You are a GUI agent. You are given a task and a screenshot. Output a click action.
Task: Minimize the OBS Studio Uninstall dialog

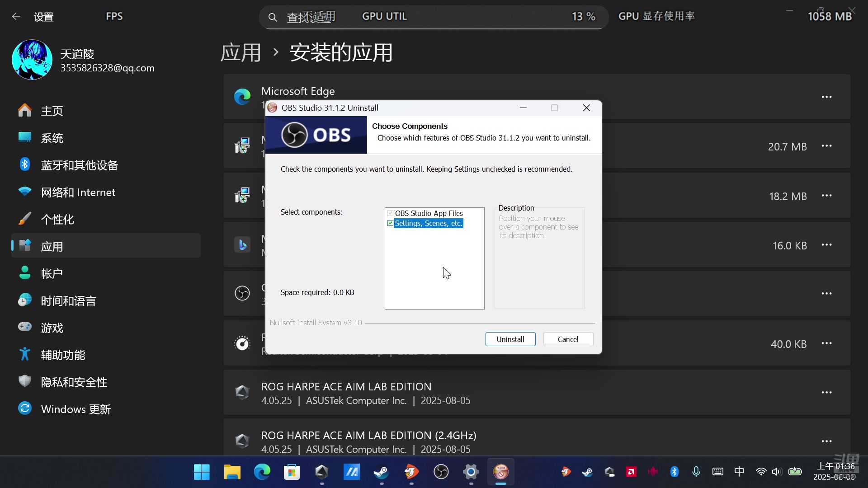coord(524,108)
